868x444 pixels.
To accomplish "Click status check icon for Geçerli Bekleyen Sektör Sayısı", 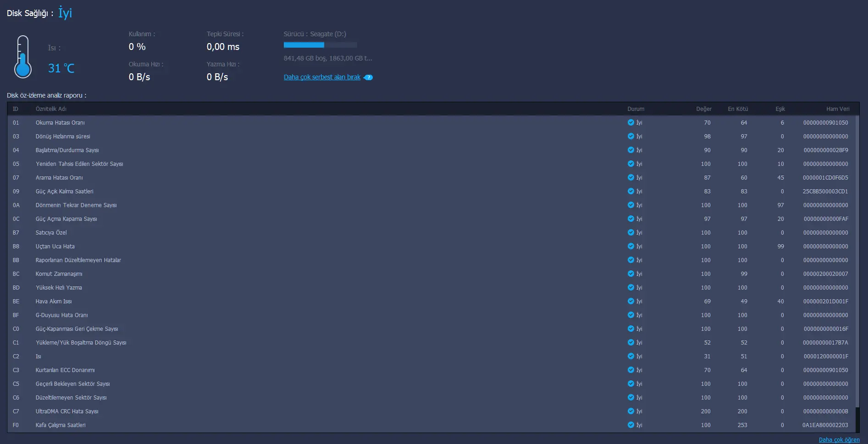I will pos(631,384).
